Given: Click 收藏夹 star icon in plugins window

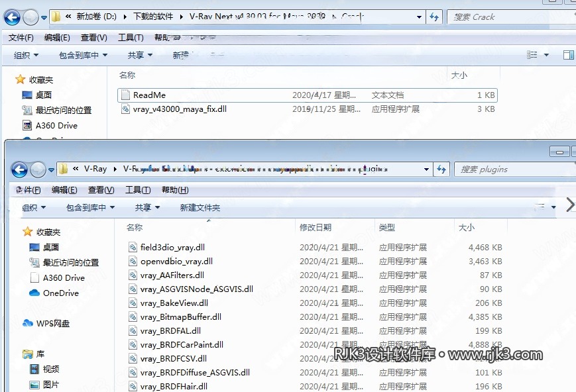Looking at the screenshot, I should [x=28, y=232].
